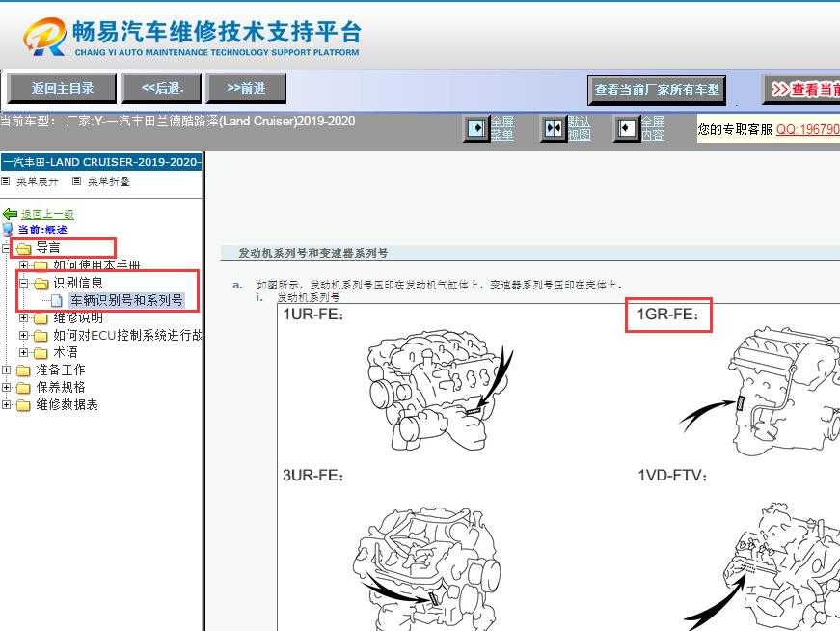Image resolution: width=840 pixels, height=631 pixels.
Task: Open the QQ customer service link
Action: click(x=808, y=129)
